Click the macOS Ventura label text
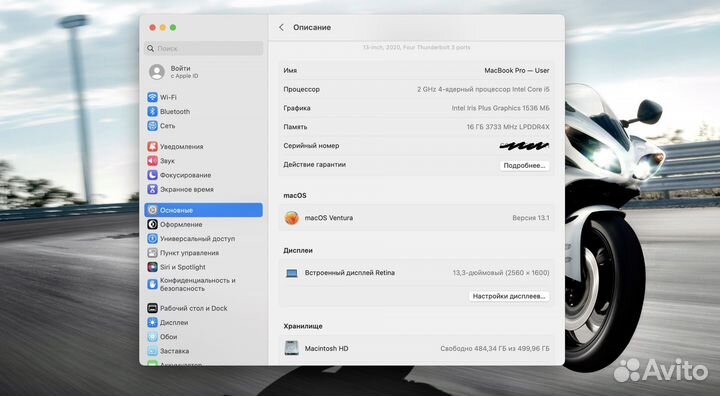Viewport: 720px width, 396px height. coord(329,218)
